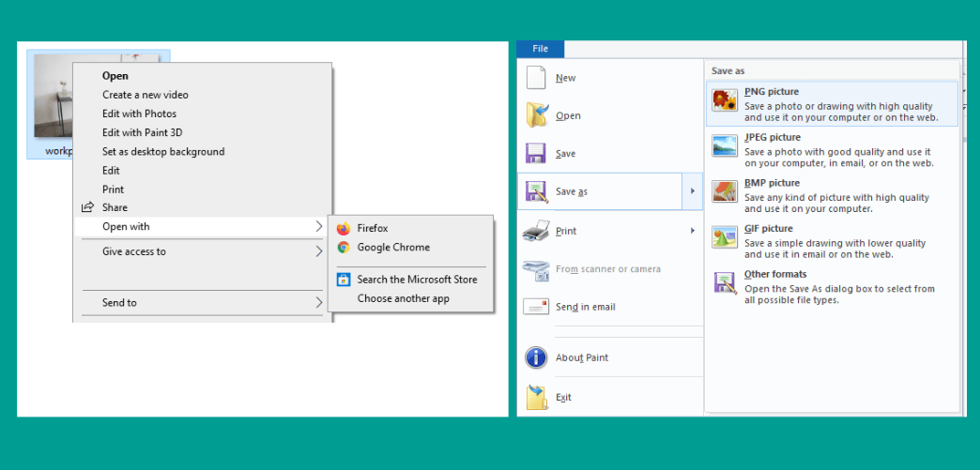Expand the Send to submenu arrow
Screen dimensions: 980x470
tap(319, 302)
